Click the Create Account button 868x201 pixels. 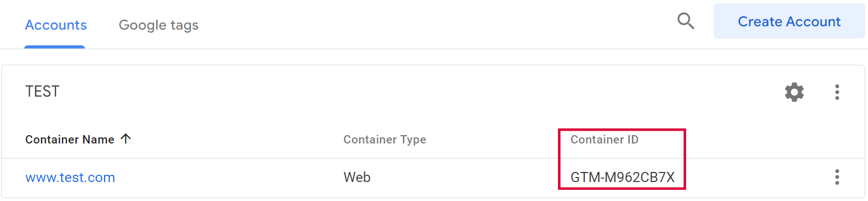tap(789, 21)
